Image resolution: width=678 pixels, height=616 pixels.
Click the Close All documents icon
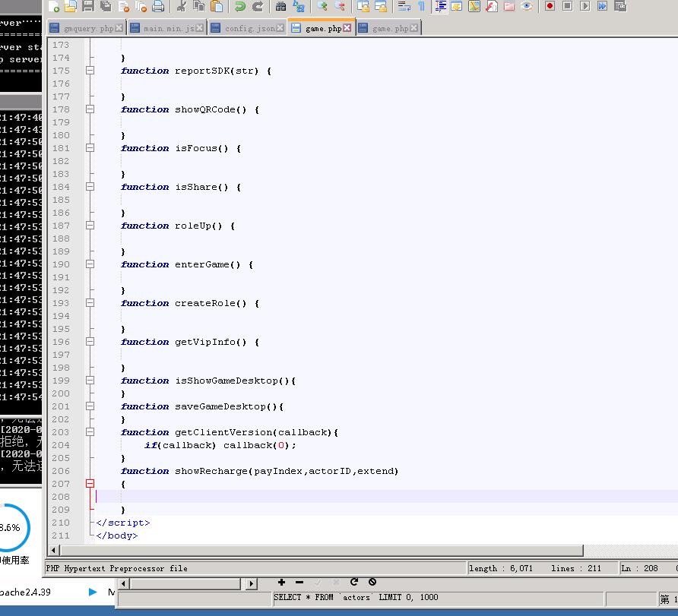pyautogui.click(x=141, y=6)
